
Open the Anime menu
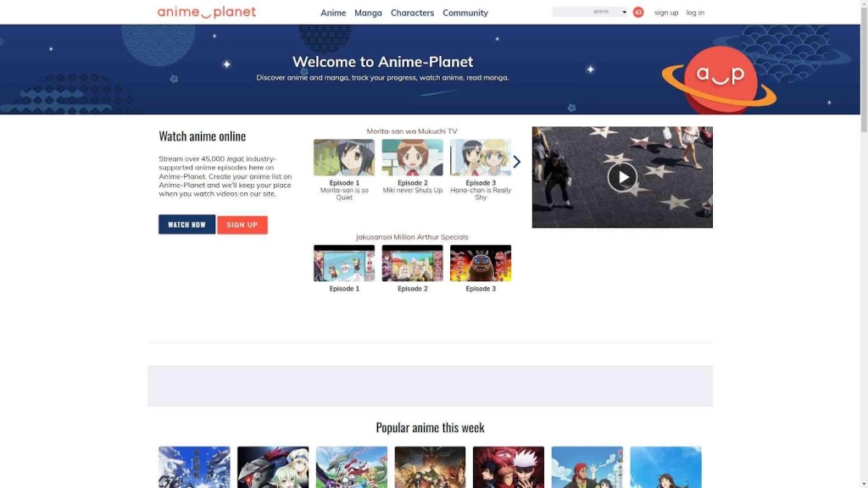[333, 13]
